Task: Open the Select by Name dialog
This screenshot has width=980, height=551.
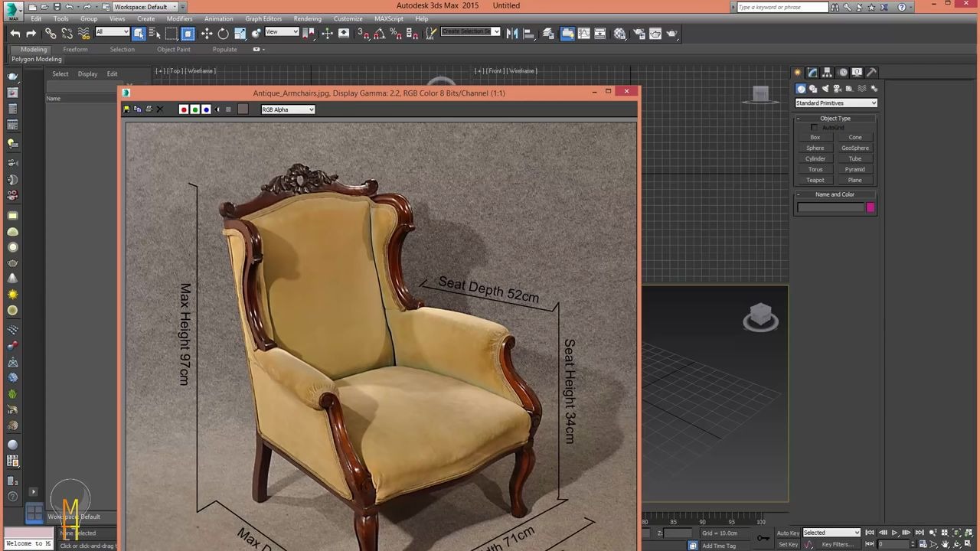Action: tap(155, 32)
